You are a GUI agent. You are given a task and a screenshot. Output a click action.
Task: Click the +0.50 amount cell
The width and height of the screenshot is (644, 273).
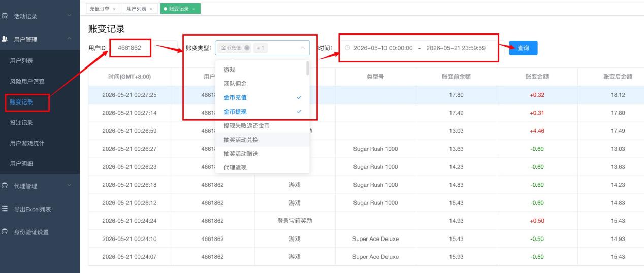pos(537,221)
